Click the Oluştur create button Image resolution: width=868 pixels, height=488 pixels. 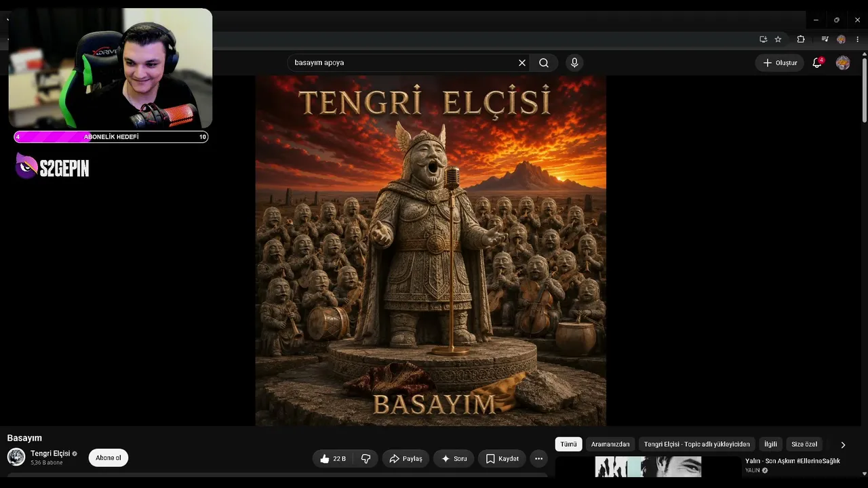tap(780, 63)
